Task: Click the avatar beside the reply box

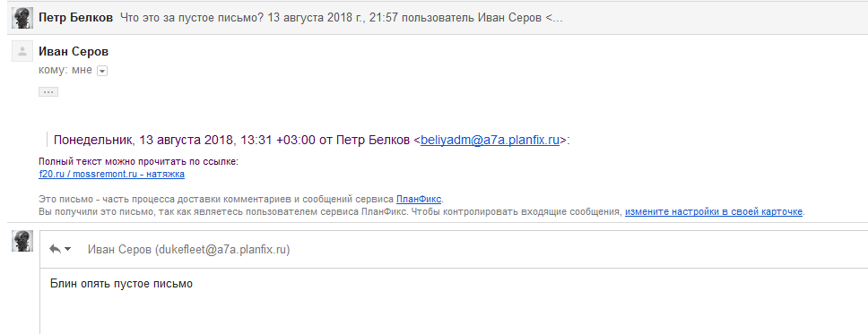Action: pos(22,242)
